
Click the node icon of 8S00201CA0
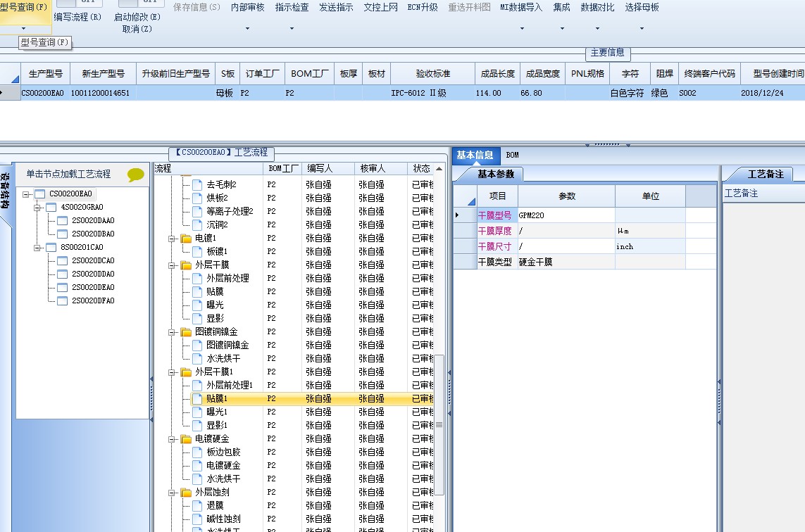51,247
